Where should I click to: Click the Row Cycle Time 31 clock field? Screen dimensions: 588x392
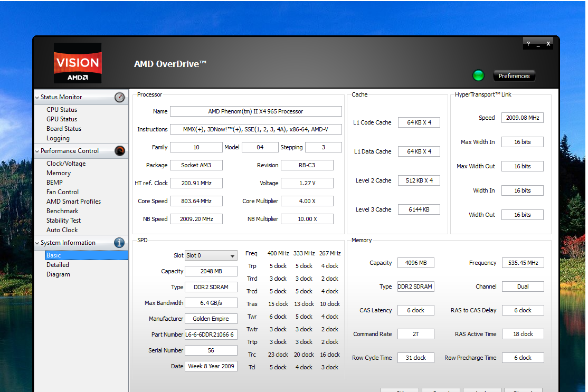coord(416,358)
